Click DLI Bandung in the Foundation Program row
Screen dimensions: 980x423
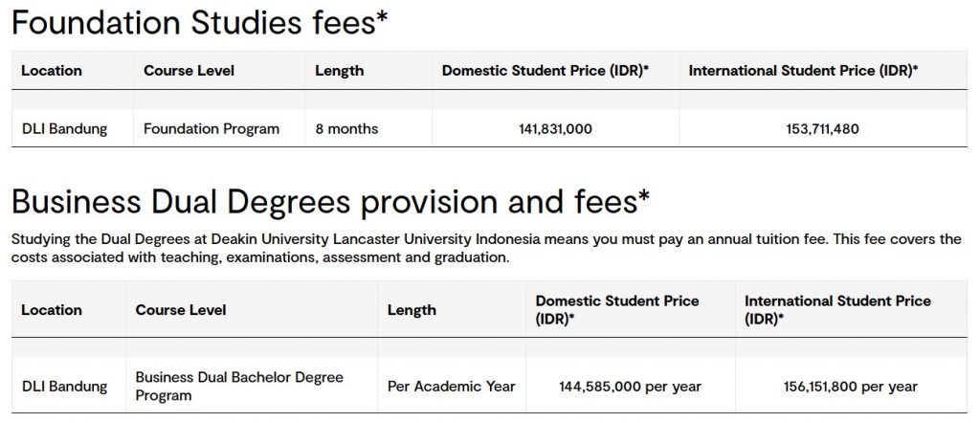[64, 128]
